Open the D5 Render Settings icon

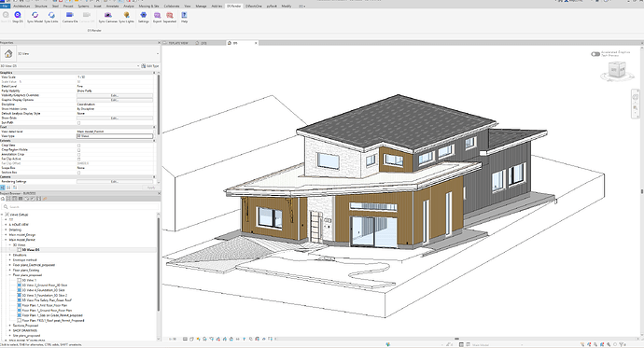[144, 15]
